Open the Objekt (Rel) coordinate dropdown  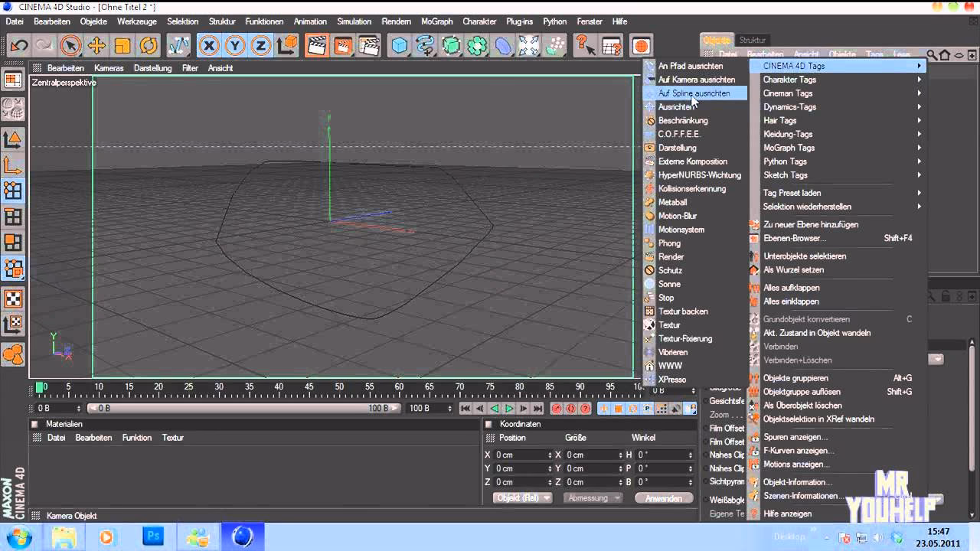[522, 498]
